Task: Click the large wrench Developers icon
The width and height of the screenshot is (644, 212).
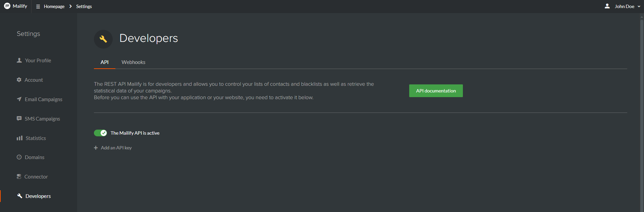Action: pos(103,39)
